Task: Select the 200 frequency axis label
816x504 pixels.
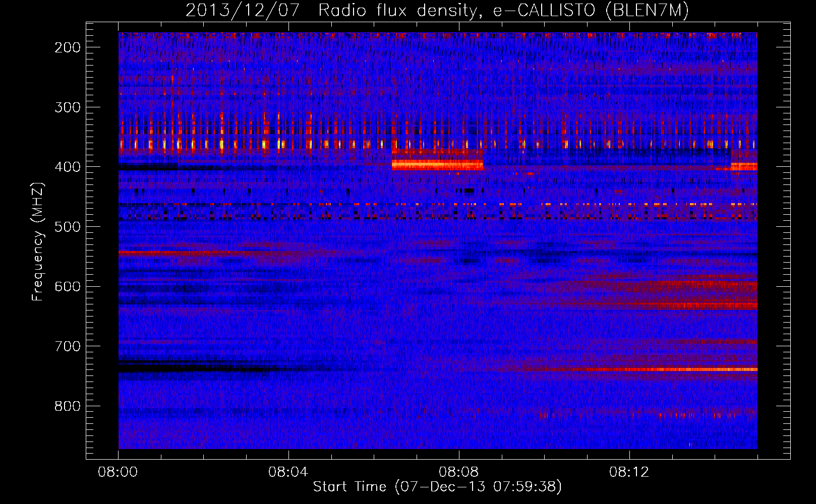Action: point(67,47)
